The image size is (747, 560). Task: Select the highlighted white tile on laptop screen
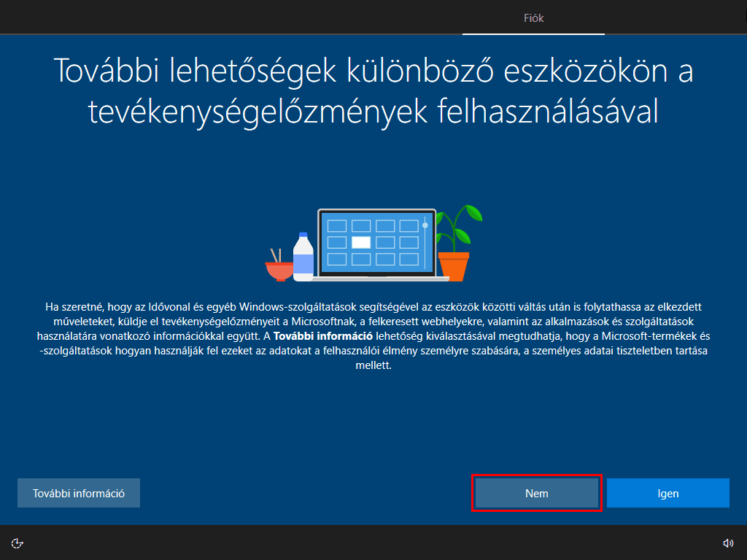coord(360,243)
